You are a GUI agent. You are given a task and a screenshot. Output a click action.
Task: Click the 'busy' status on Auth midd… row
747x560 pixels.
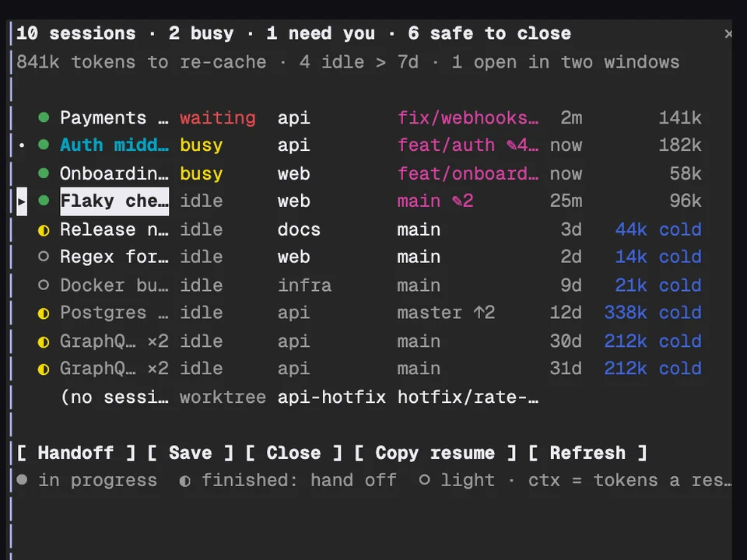(x=201, y=145)
